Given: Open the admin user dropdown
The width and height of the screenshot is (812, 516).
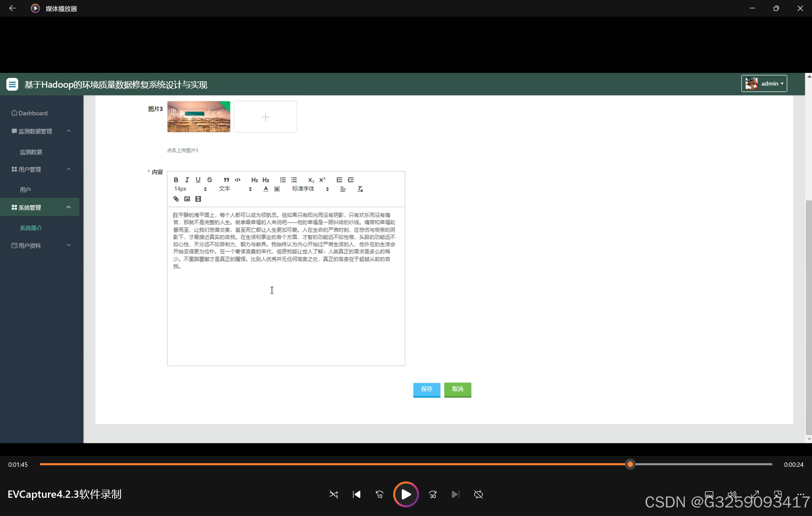Looking at the screenshot, I should point(764,84).
